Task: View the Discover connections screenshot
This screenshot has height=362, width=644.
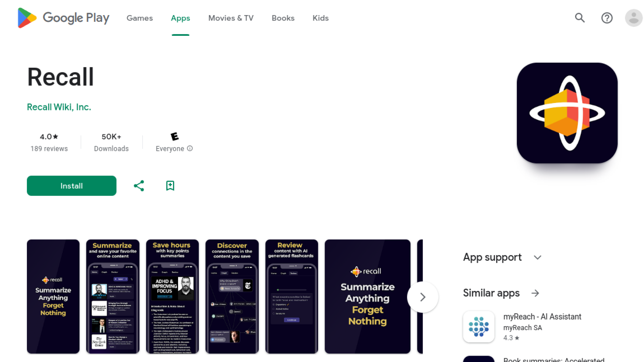Action: pyautogui.click(x=232, y=297)
